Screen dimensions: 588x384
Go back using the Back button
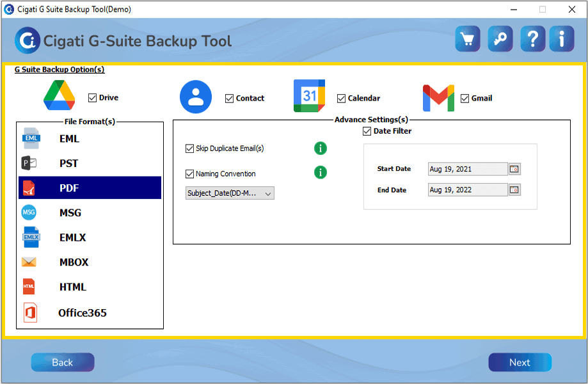tap(63, 362)
